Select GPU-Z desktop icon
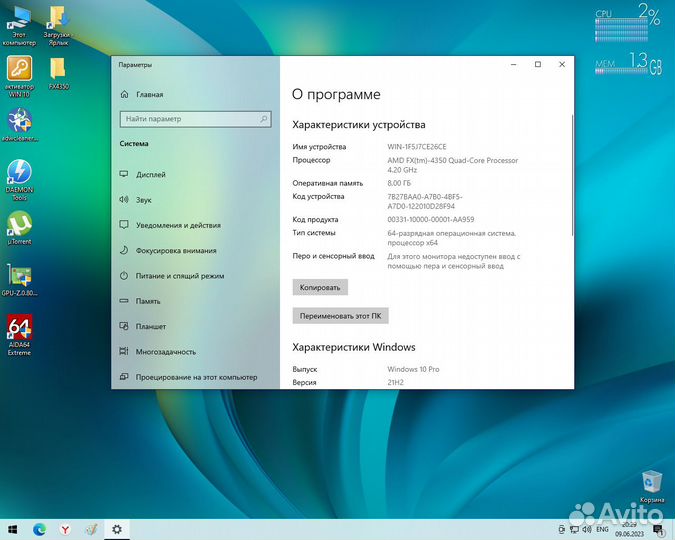 pos(19,280)
